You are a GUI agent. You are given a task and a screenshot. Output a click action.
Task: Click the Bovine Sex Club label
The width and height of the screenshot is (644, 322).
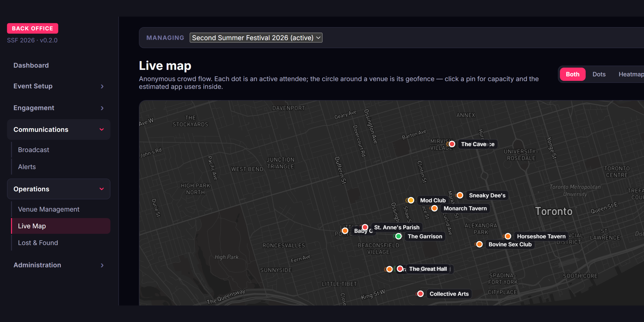click(x=510, y=244)
